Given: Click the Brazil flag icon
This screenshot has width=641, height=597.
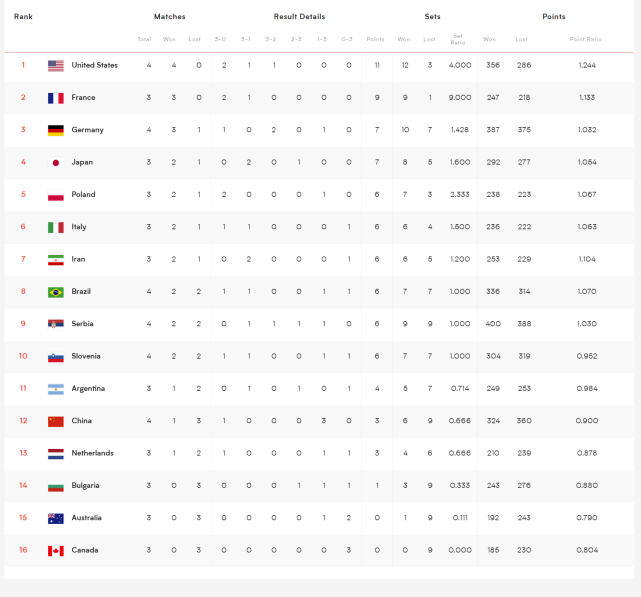Looking at the screenshot, I should click(56, 292).
